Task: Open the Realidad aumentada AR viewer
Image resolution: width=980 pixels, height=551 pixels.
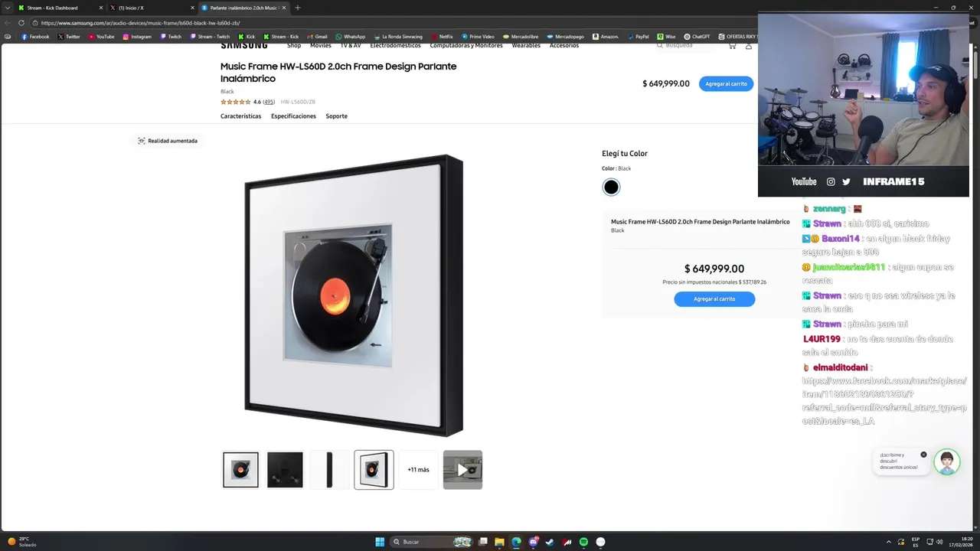Action: [168, 141]
